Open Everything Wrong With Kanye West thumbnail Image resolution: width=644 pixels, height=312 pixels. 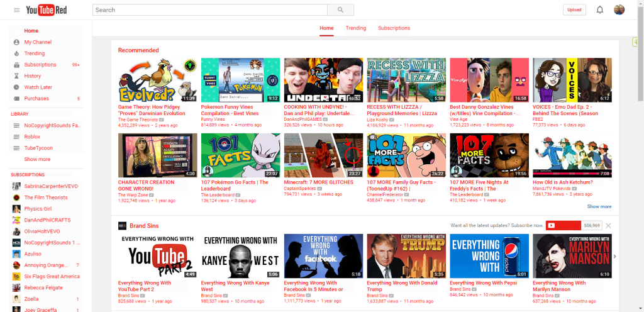241,256
